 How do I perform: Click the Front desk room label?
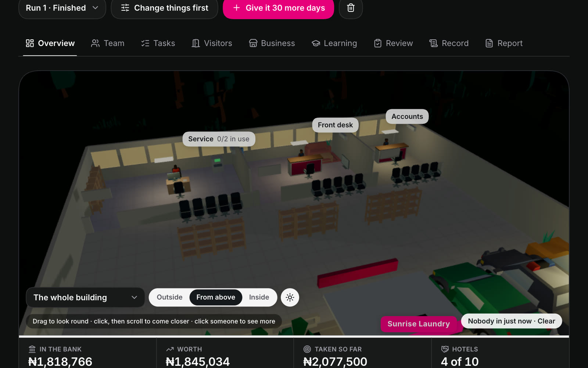pyautogui.click(x=335, y=125)
